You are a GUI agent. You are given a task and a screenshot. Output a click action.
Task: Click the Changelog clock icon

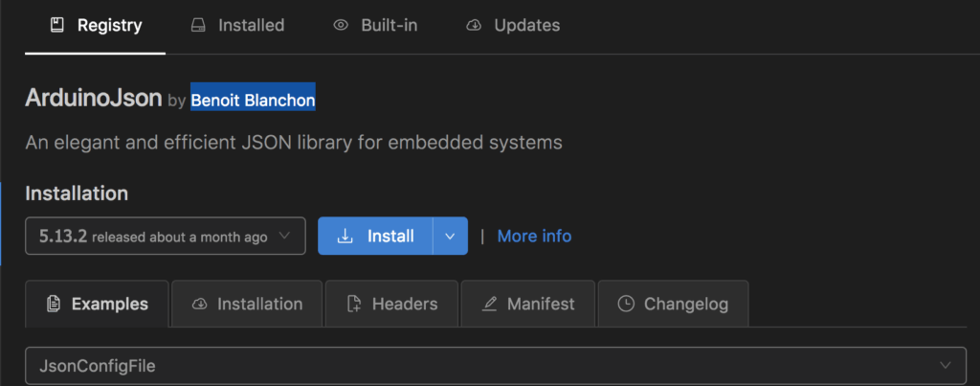[626, 305]
